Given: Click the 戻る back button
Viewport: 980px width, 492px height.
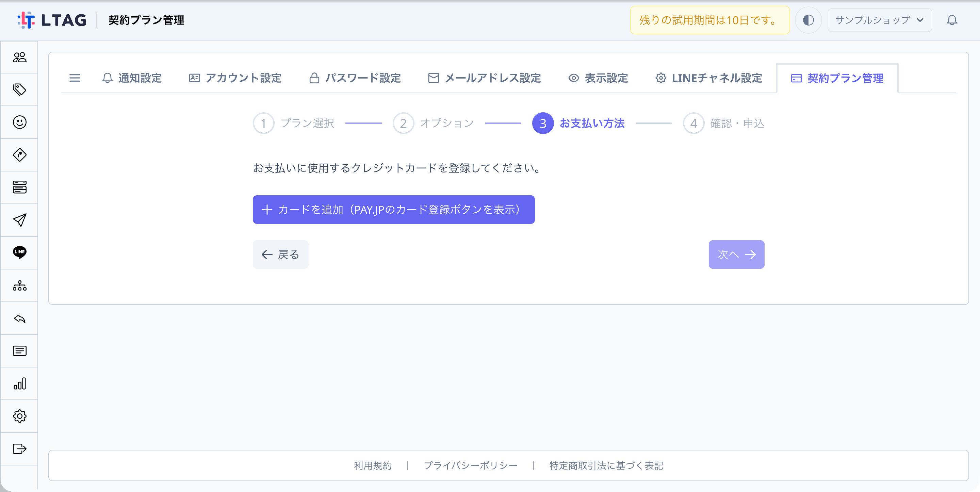Looking at the screenshot, I should tap(280, 255).
